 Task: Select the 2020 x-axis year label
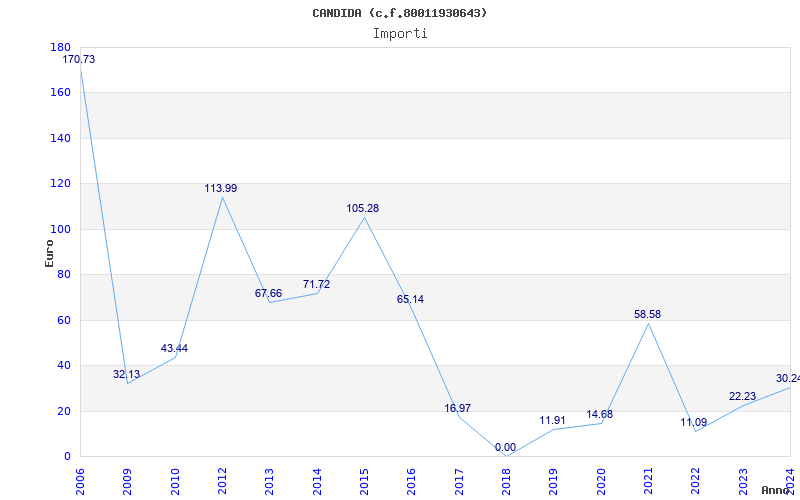click(x=601, y=482)
